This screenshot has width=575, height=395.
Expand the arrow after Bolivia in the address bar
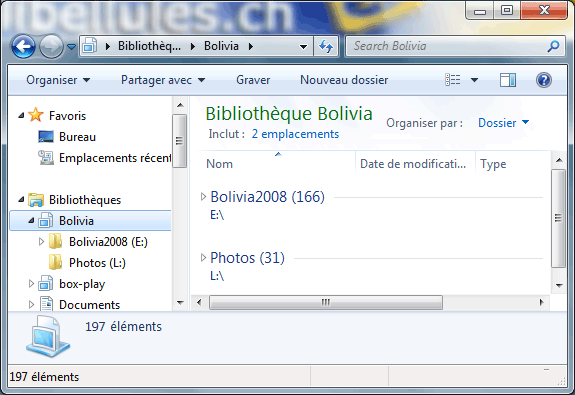pos(251,47)
